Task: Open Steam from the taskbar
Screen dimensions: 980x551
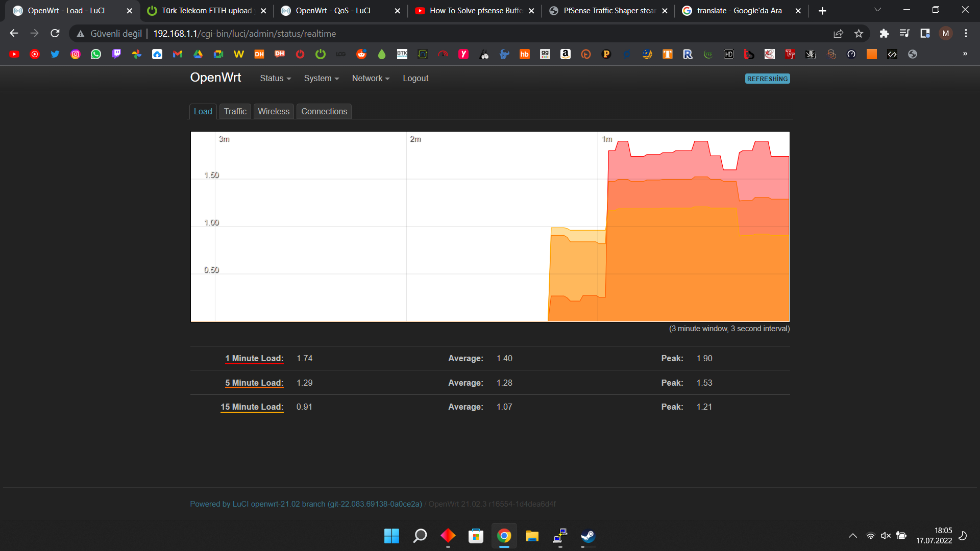Action: click(x=588, y=536)
